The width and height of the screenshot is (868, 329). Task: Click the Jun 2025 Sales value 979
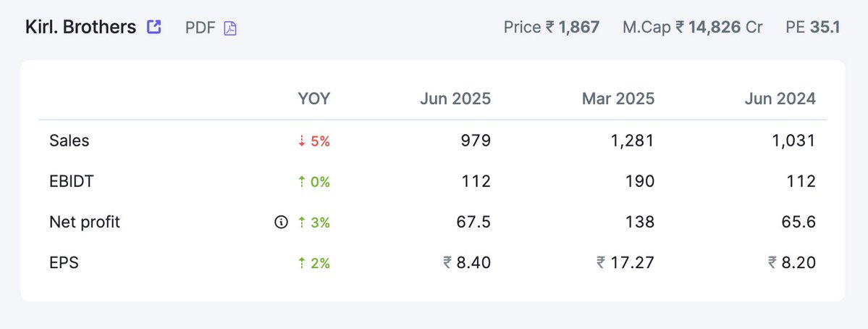(476, 141)
